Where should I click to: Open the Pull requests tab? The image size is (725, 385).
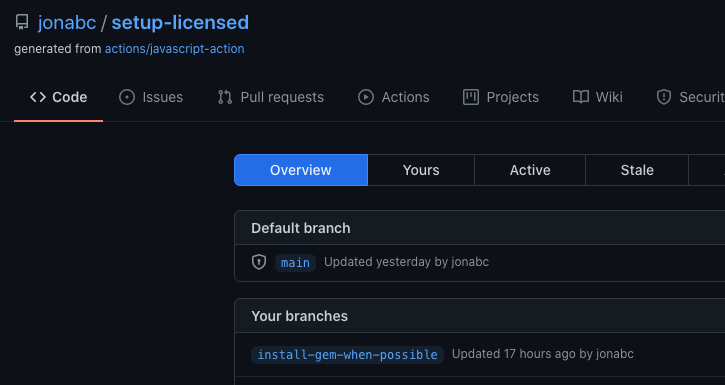coord(270,97)
